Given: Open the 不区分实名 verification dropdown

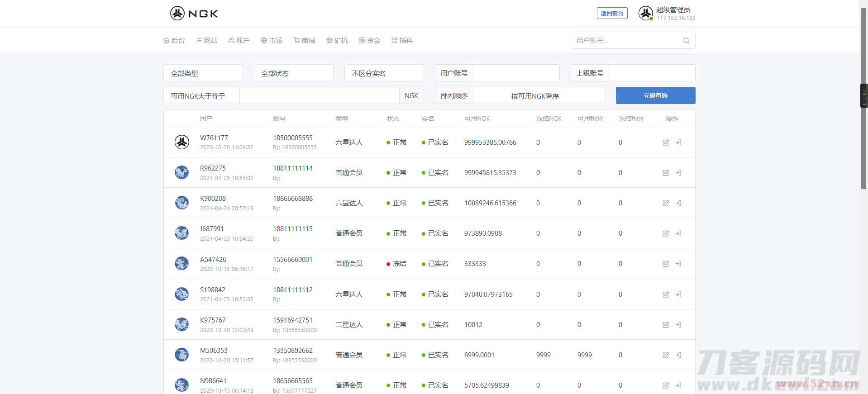Looking at the screenshot, I should tap(384, 73).
